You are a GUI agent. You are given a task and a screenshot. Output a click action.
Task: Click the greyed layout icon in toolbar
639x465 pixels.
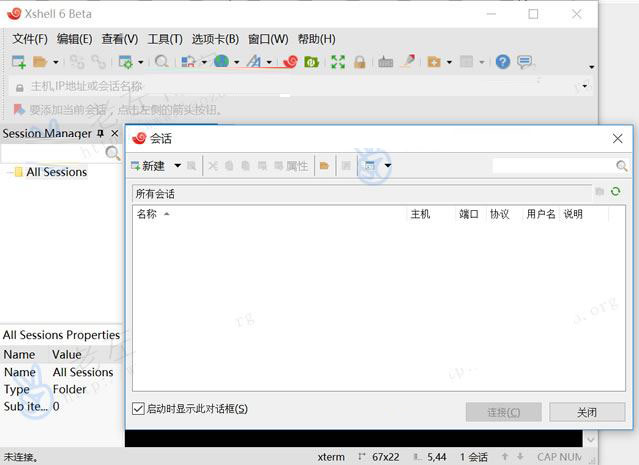[x=467, y=62]
